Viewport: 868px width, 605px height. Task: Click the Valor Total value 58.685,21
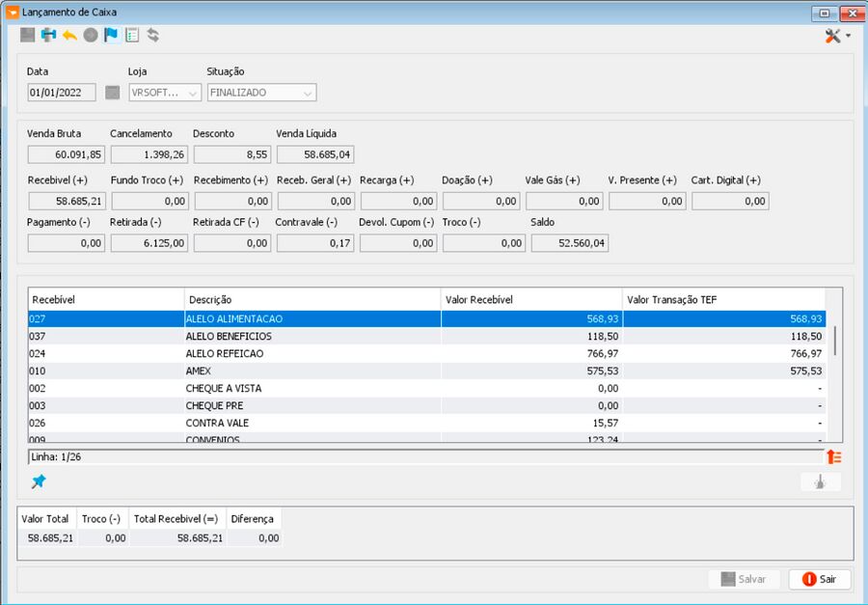pos(47,538)
